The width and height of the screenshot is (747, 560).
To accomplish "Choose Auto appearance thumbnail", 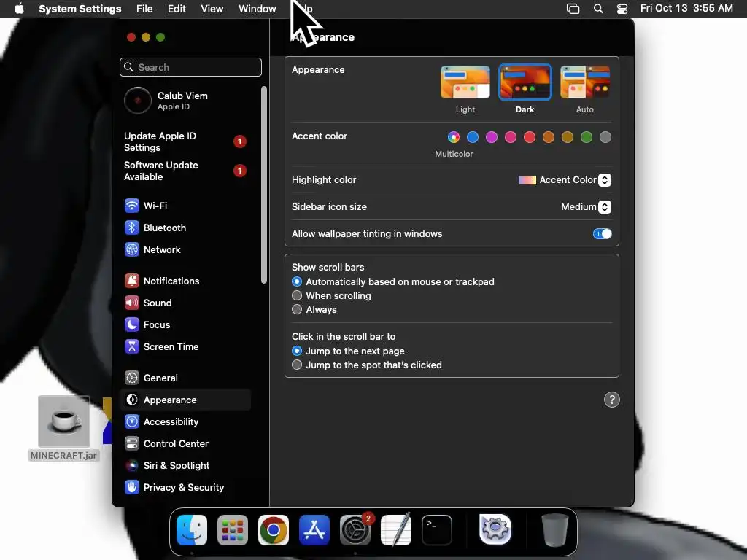I will [x=585, y=82].
